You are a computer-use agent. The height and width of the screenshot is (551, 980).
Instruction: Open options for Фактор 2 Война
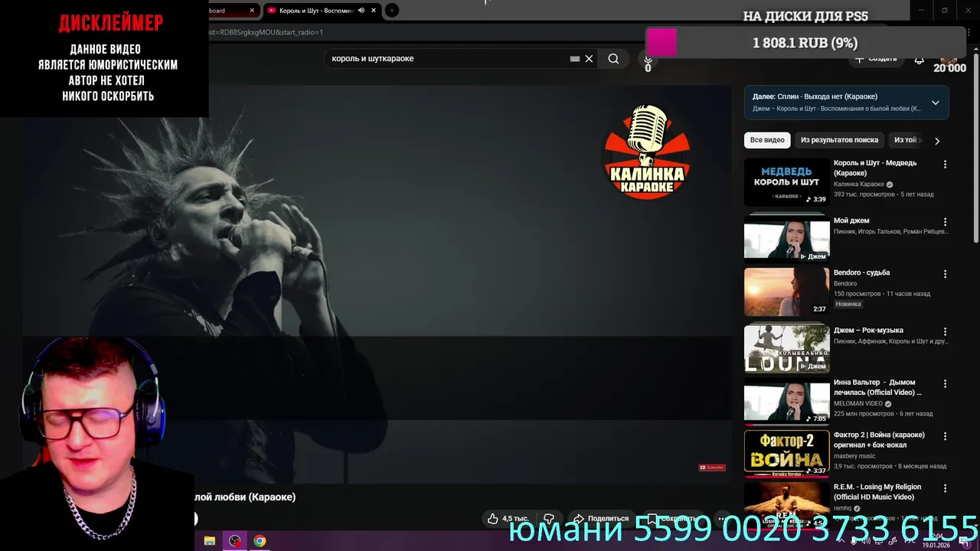[945, 435]
